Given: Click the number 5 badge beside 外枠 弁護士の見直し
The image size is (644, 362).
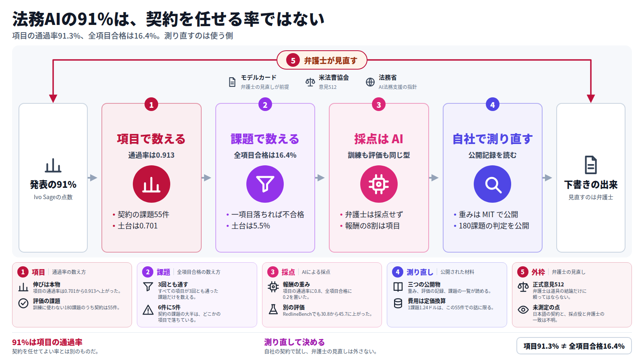Looking at the screenshot, I should (x=523, y=272).
